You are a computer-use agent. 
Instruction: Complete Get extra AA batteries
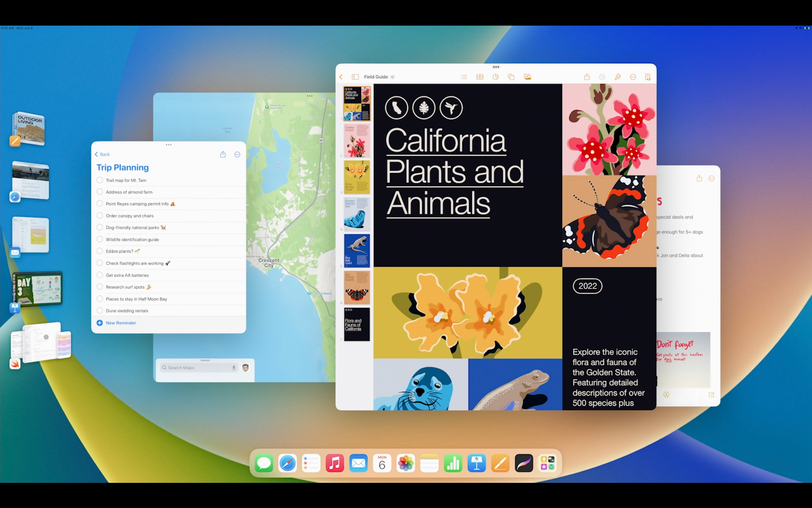tap(100, 275)
